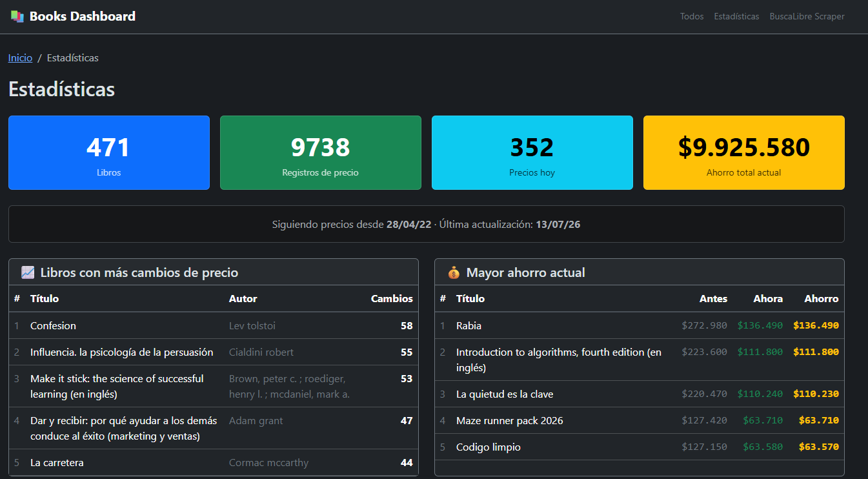The height and width of the screenshot is (479, 868).
Task: Click the savings value $111.800 in yellow
Action: pos(816,352)
